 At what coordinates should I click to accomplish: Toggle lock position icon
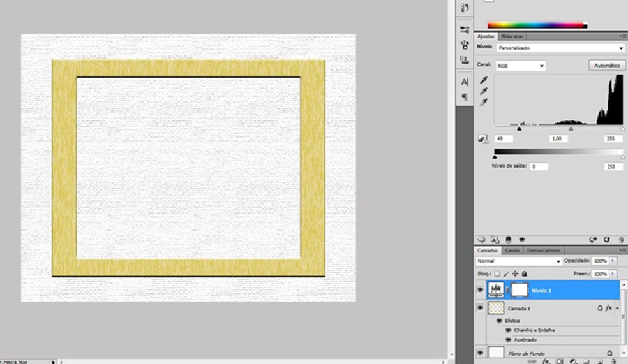click(x=516, y=273)
